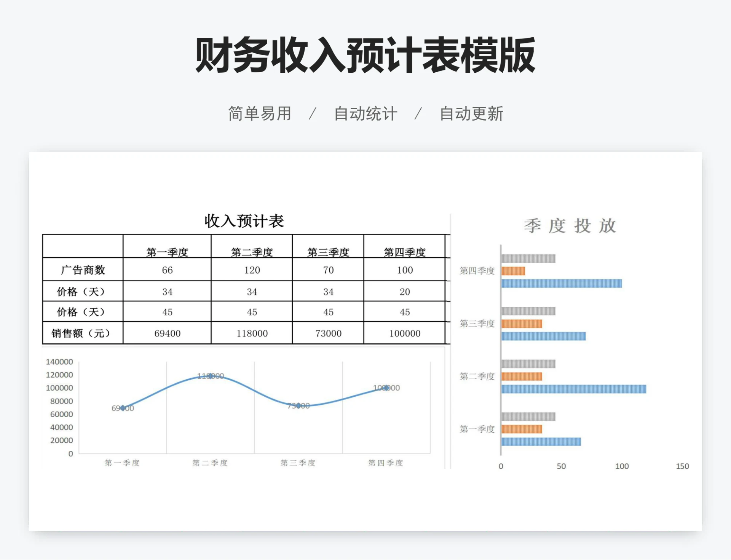
Task: Select the 第一季度 axis label below line chart
Action: 123,463
